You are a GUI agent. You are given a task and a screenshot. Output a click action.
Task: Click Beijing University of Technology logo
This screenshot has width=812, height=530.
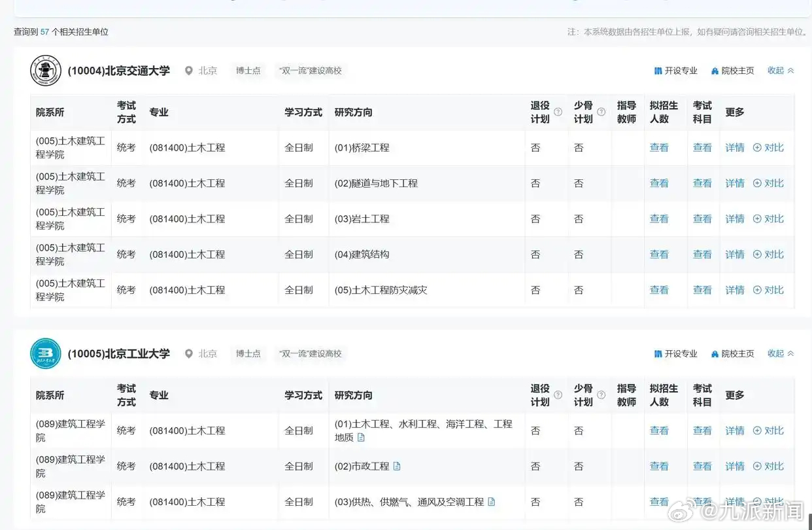click(x=45, y=353)
